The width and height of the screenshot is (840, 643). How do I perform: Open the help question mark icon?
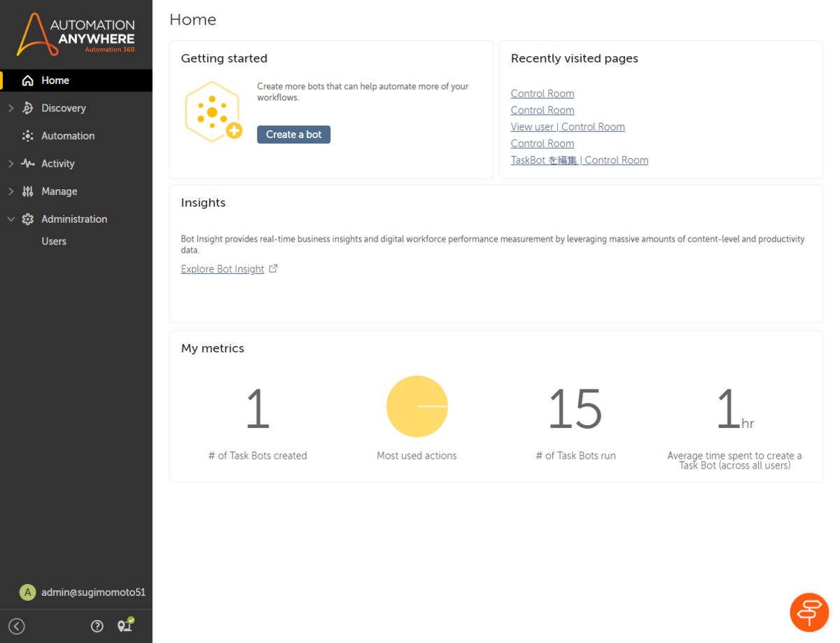coord(97,626)
